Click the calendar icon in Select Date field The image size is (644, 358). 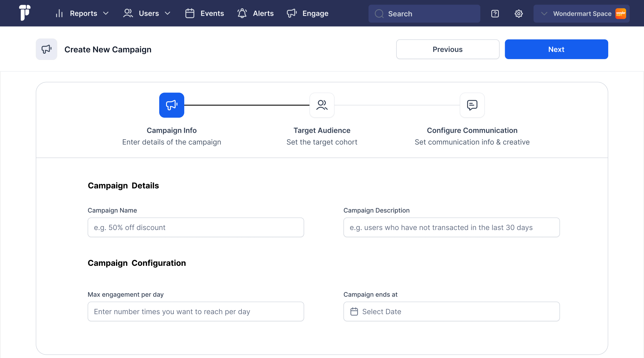(354, 311)
